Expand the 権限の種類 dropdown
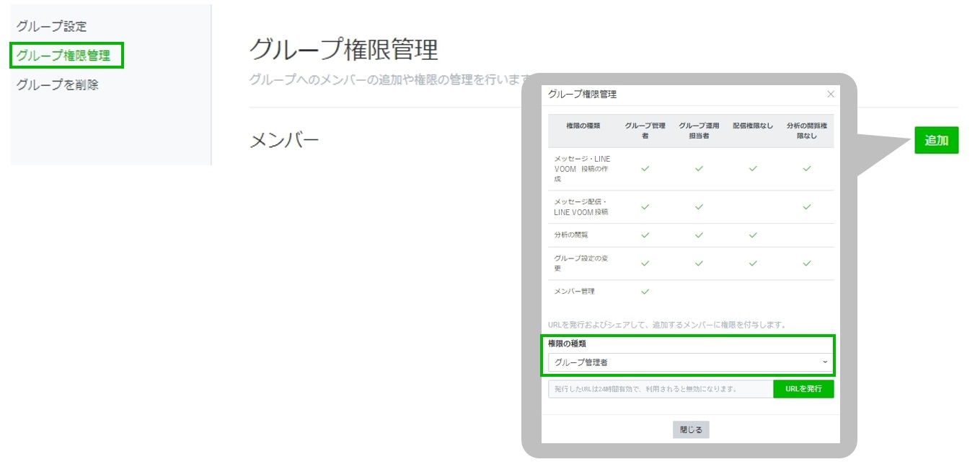Viewport: 980px width, 467px height. coord(689,362)
